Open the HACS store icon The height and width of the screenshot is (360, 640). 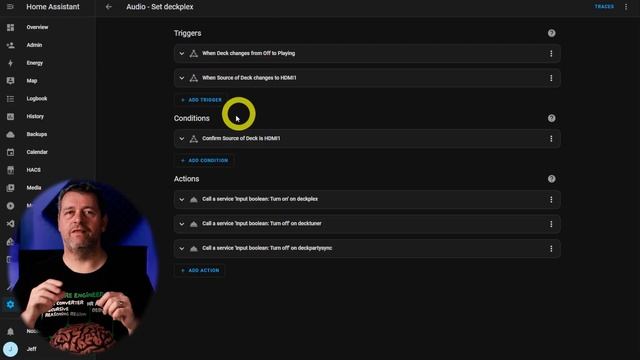coord(11,170)
